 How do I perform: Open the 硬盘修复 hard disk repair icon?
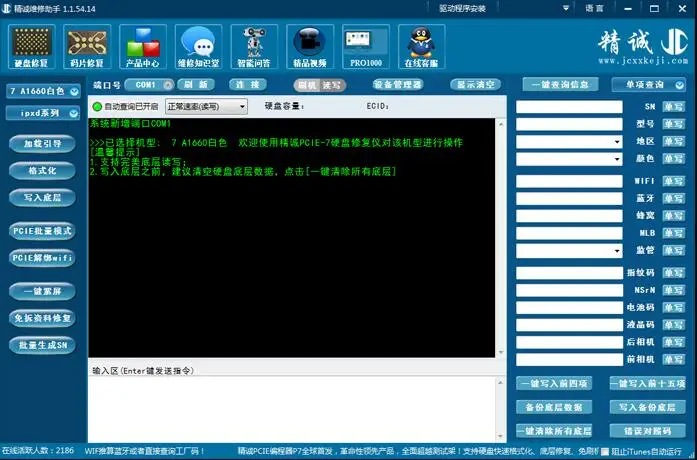point(32,47)
